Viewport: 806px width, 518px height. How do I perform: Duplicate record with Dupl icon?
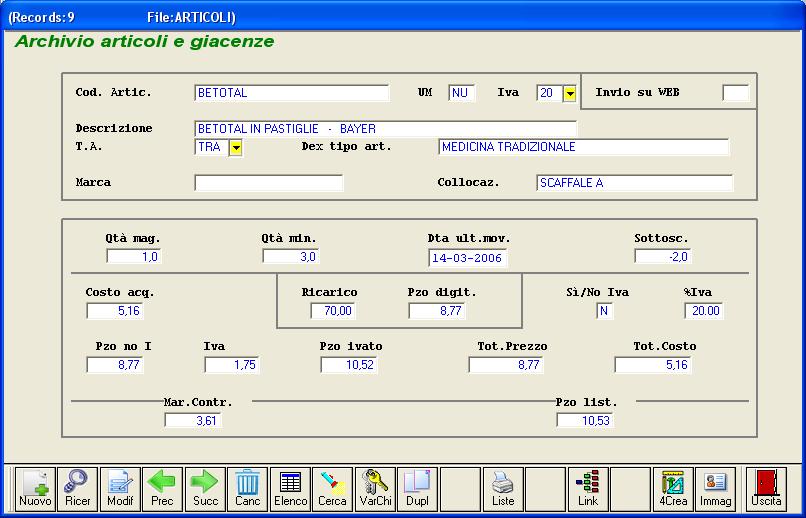pyautogui.click(x=417, y=489)
